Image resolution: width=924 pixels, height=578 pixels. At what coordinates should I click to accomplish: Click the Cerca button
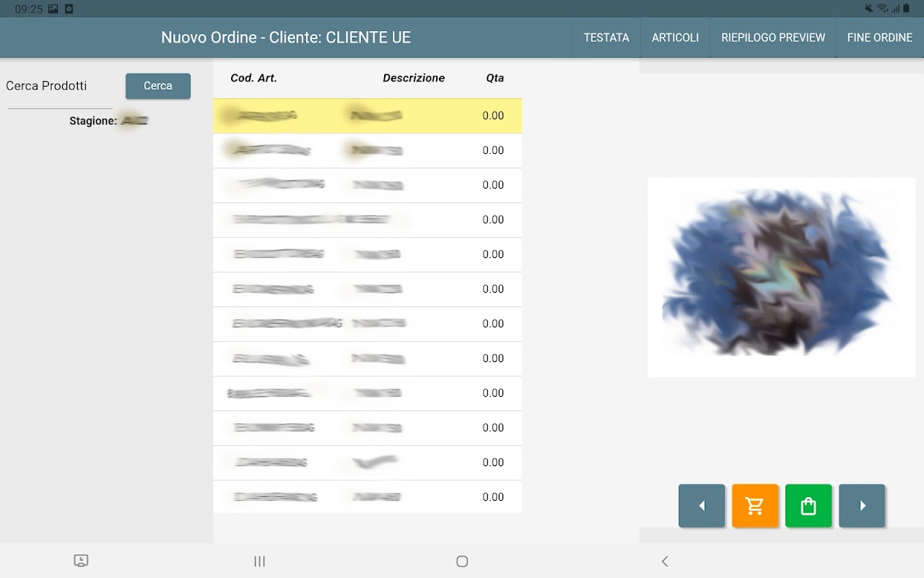(158, 86)
